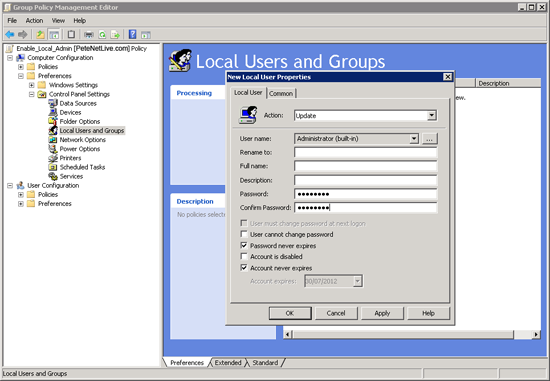Open the Account expires date dropdown
The width and height of the screenshot is (550, 381).
[357, 281]
